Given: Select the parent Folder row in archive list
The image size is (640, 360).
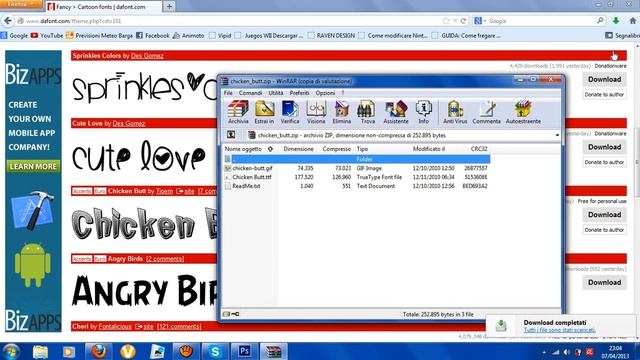Looking at the screenshot, I should (x=357, y=159).
